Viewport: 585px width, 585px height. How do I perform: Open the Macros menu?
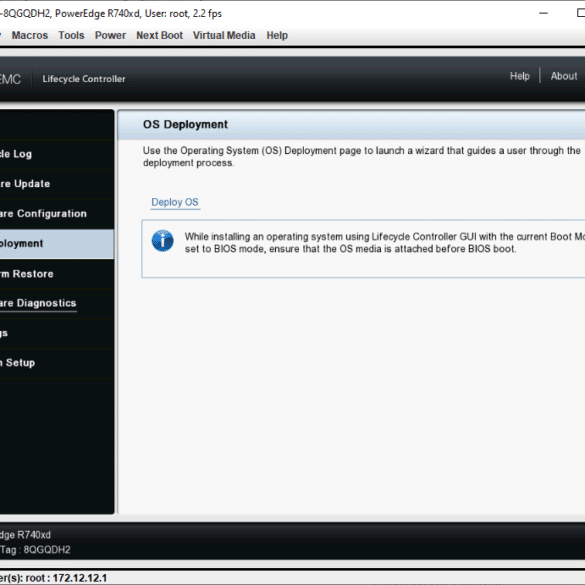click(x=30, y=35)
